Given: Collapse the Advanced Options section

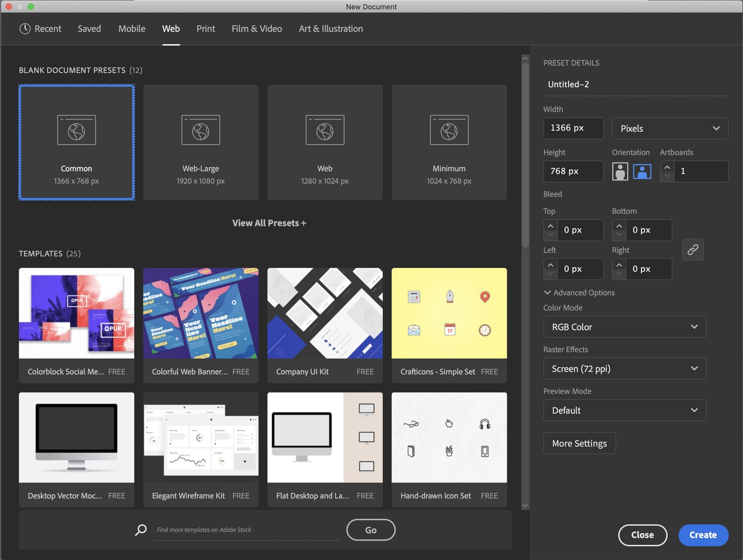Looking at the screenshot, I should coord(547,293).
